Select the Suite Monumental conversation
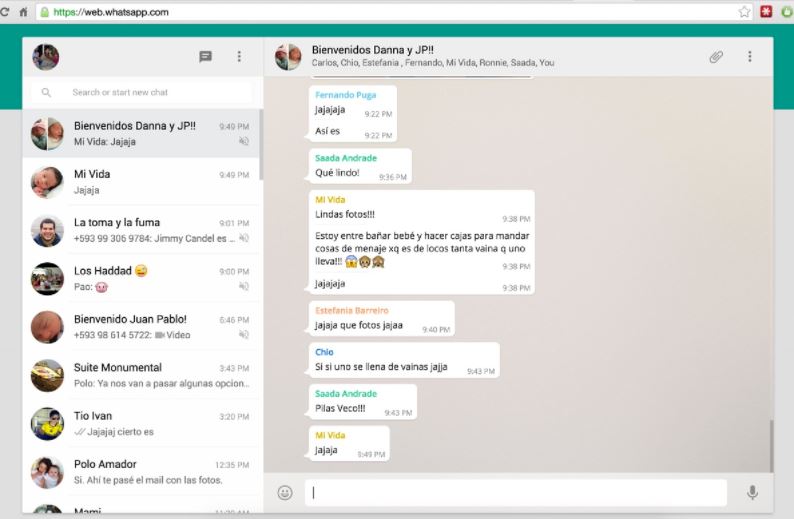The height and width of the screenshot is (519, 794). 140,375
